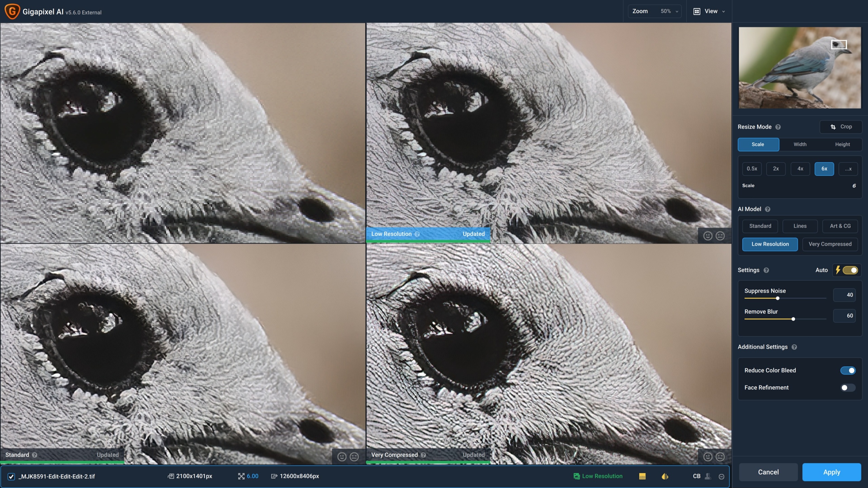Open the Resize Mode help icon
868x488 pixels.
pos(778,127)
